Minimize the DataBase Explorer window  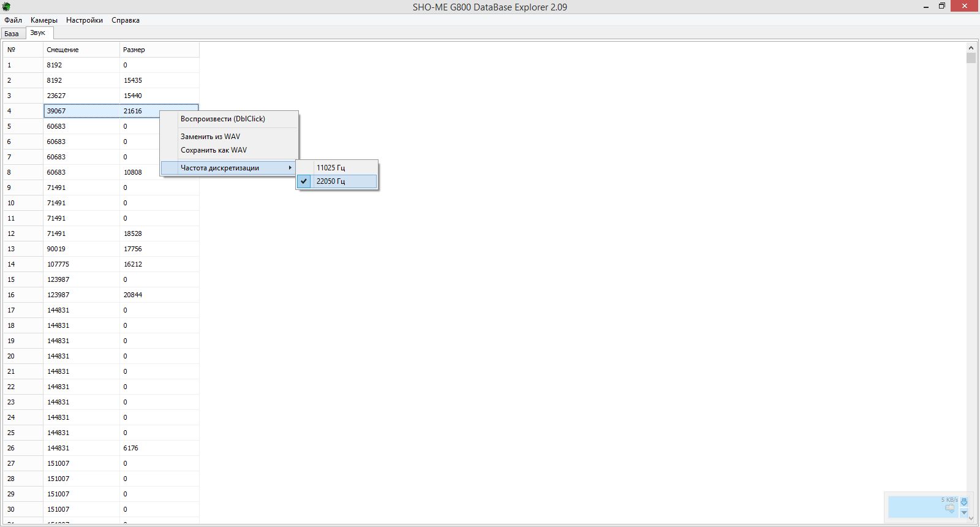pos(926,7)
